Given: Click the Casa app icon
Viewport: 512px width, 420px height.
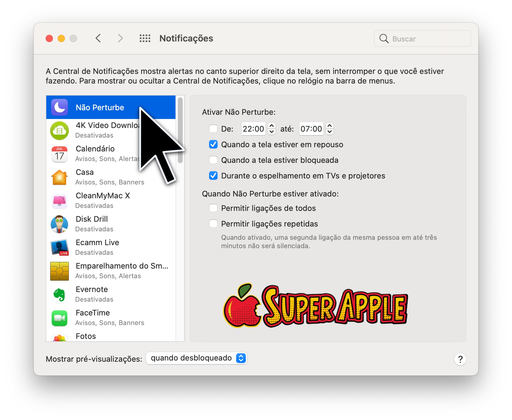Looking at the screenshot, I should coord(59,177).
